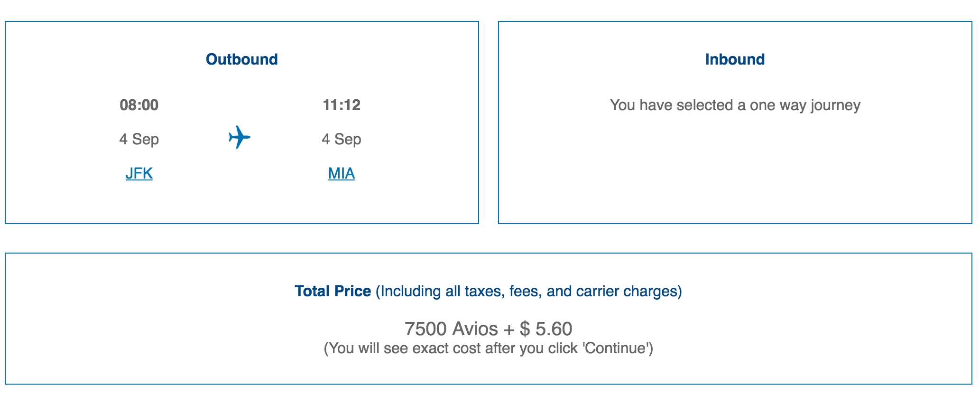This screenshot has height=396, width=980.
Task: Click the Outbound heading
Action: (242, 59)
